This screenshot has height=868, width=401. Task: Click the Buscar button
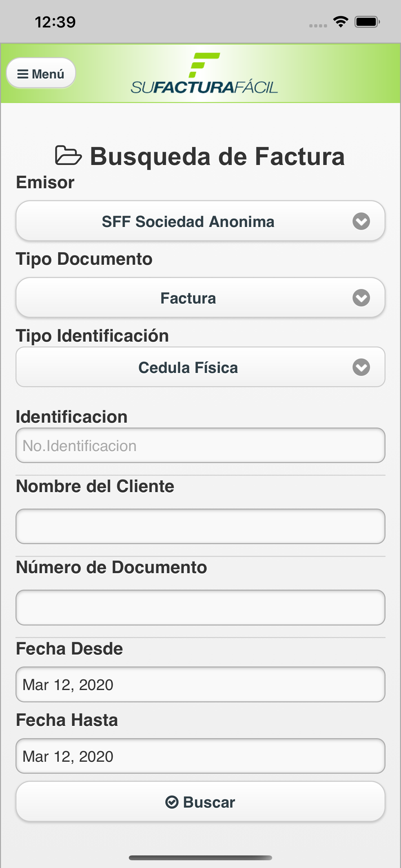[200, 801]
